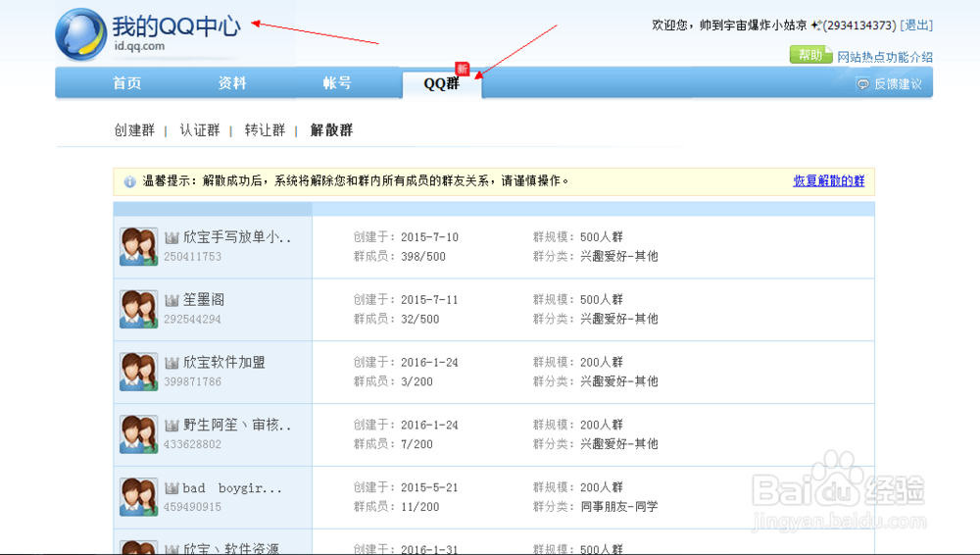Click the crown icon beside 野生阿笙丶审核

tap(171, 426)
